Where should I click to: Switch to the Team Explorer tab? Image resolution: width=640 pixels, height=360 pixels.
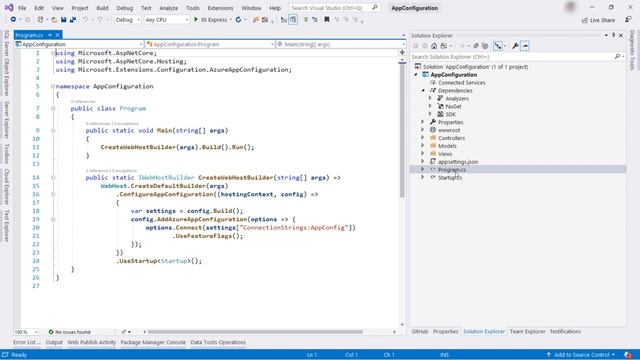click(527, 331)
